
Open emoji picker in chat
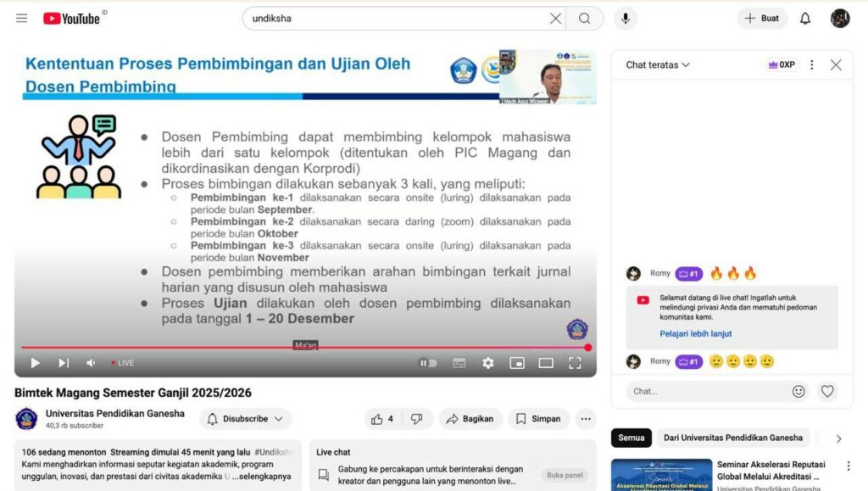[x=798, y=391]
